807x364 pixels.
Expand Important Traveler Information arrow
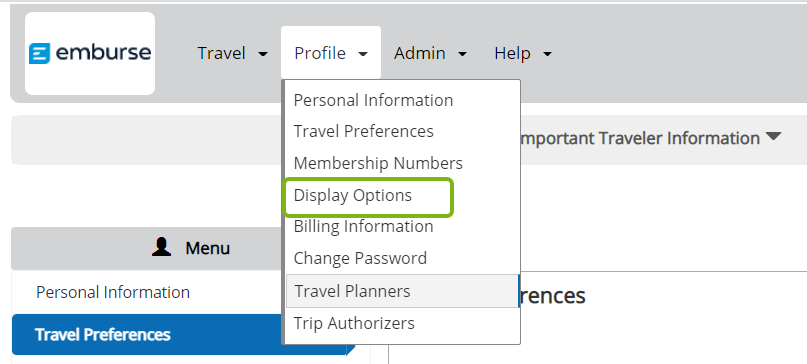click(773, 136)
